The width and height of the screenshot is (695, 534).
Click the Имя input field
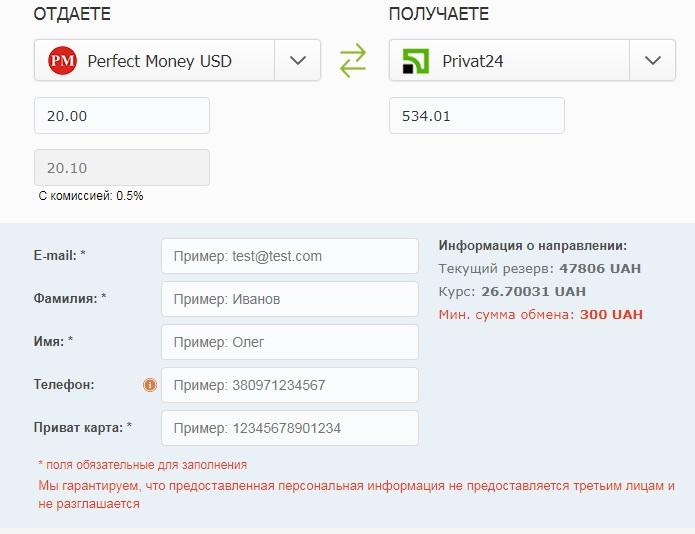pos(290,342)
